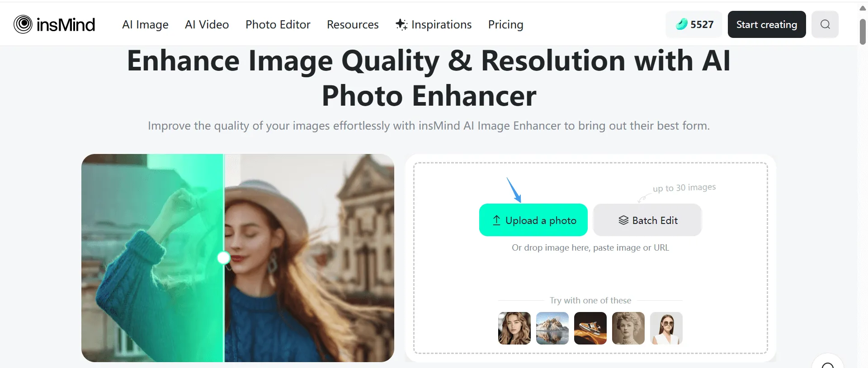Click the Inspirations sparkle icon
Viewport: 868px width, 368px height.
pyautogui.click(x=401, y=24)
